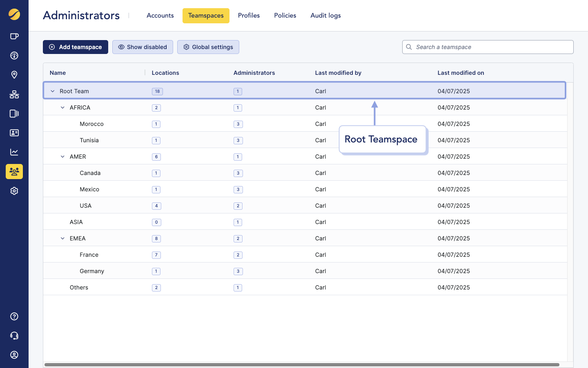Open the help question mark icon
The width and height of the screenshot is (588, 368).
[14, 316]
